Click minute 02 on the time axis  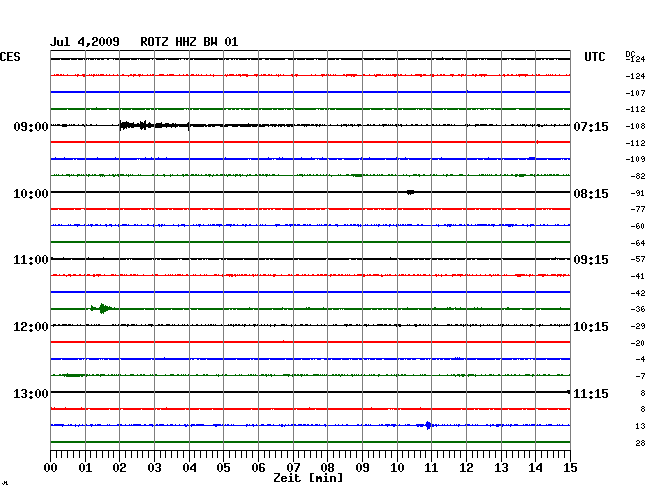119,468
